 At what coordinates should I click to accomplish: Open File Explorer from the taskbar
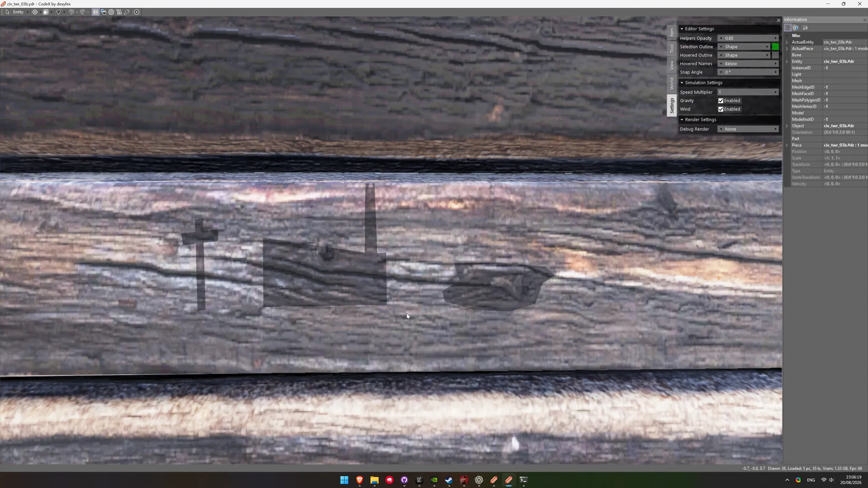click(x=374, y=480)
